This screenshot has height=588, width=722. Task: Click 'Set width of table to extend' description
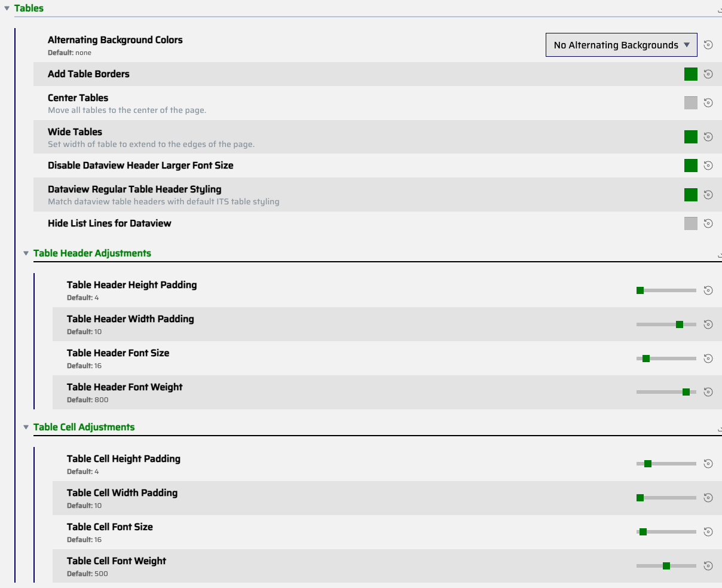click(151, 145)
